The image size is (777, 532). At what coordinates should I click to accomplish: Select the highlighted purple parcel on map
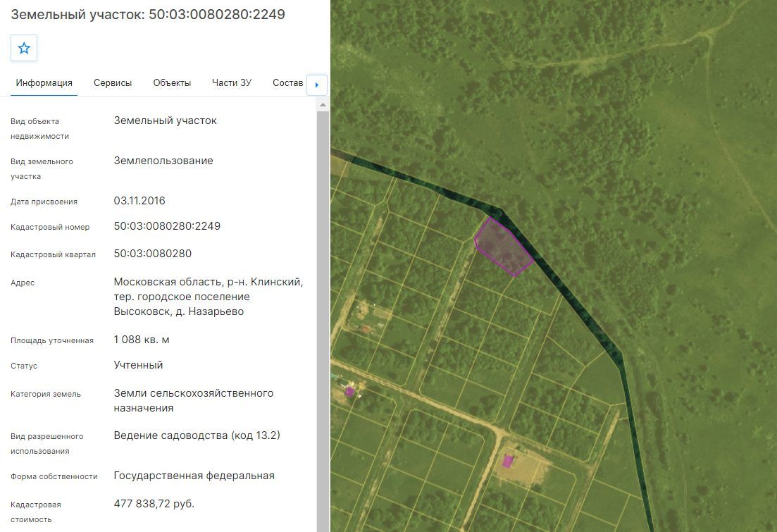coord(504,247)
